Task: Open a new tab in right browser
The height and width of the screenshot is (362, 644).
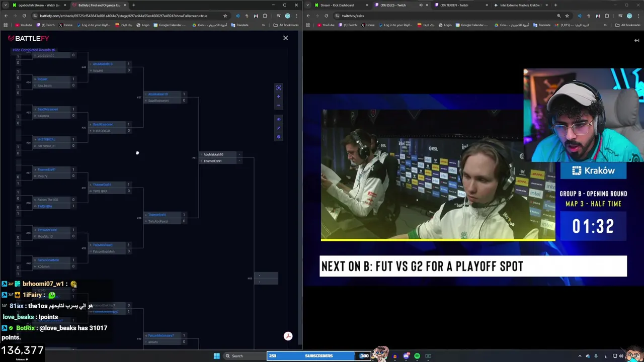Action: [555, 5]
